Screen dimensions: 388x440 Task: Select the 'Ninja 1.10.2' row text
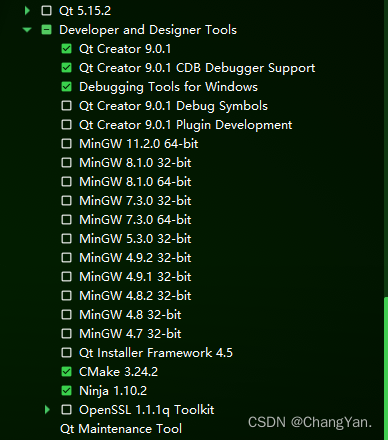click(113, 391)
